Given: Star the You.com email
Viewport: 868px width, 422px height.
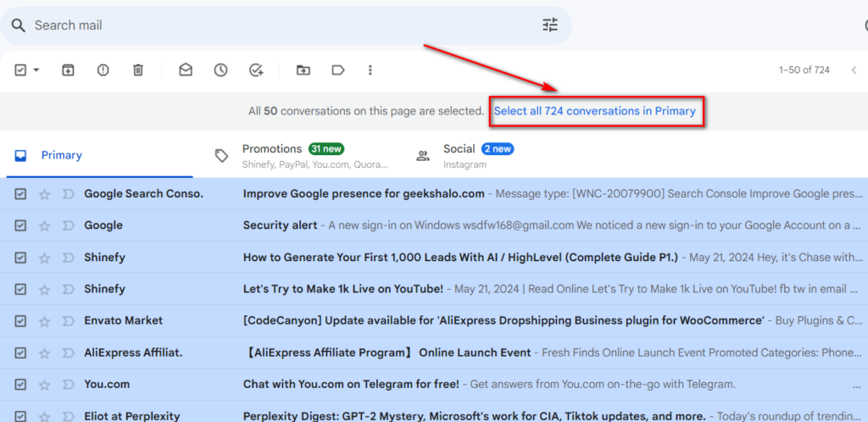Looking at the screenshot, I should click(x=45, y=385).
